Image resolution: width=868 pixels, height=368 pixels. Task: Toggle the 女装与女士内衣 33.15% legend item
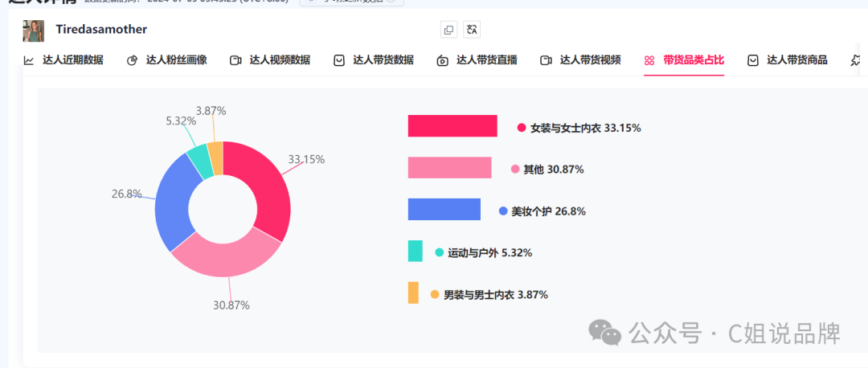point(579,128)
